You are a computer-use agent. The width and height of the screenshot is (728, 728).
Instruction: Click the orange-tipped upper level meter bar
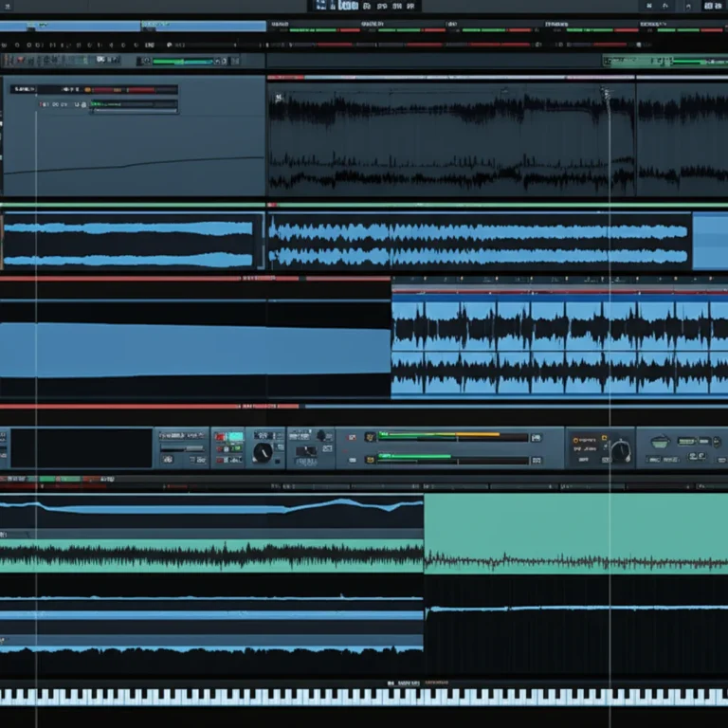[453, 437]
